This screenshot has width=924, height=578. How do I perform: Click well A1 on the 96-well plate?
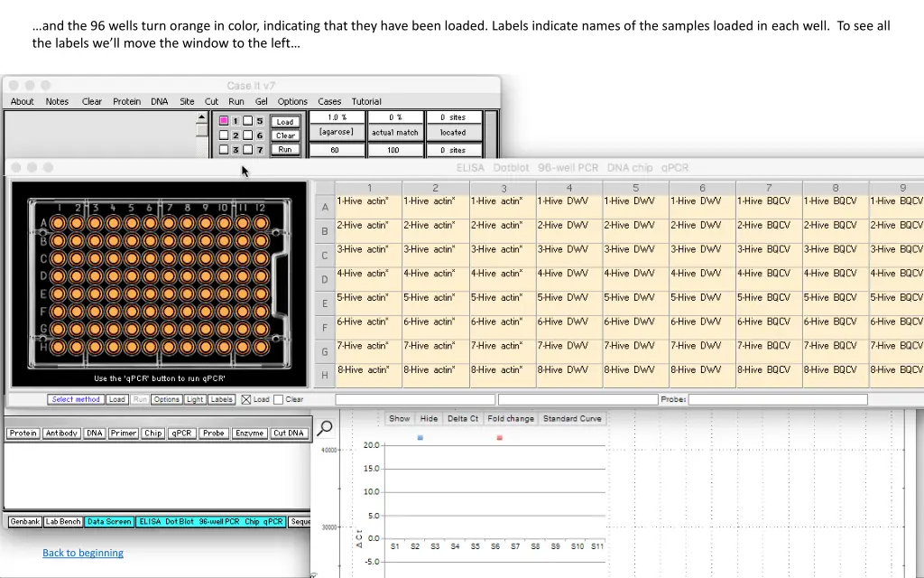coord(58,222)
